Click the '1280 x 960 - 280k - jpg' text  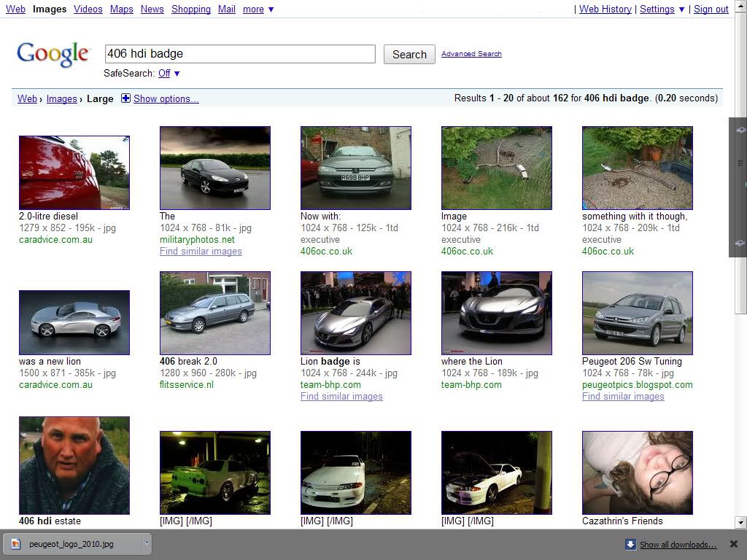tap(208, 373)
